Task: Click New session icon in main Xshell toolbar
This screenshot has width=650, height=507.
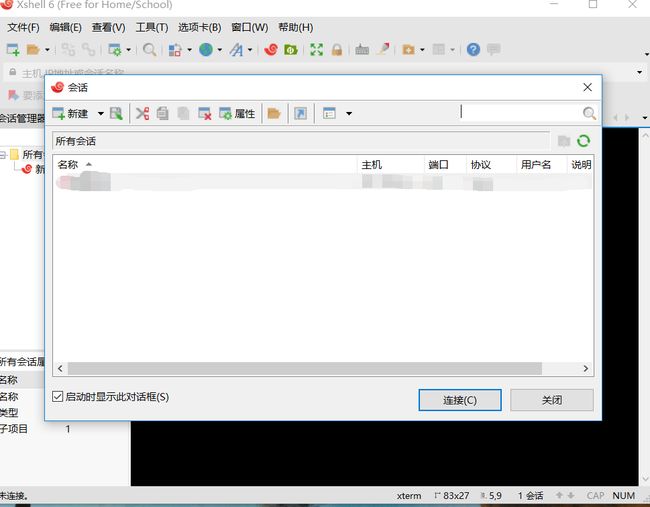Action: (13, 50)
